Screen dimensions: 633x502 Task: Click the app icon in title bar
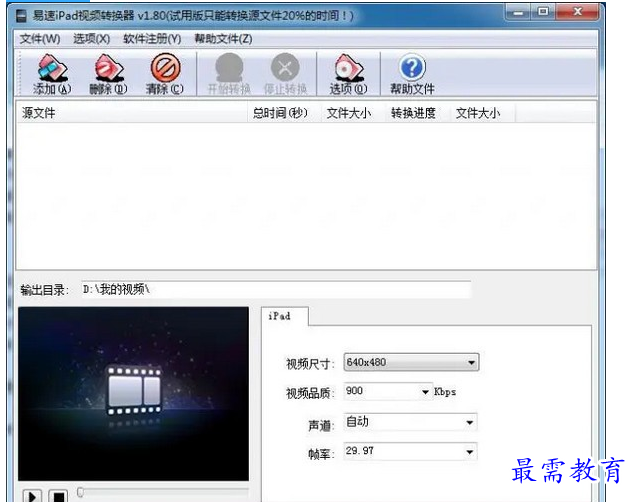click(21, 16)
